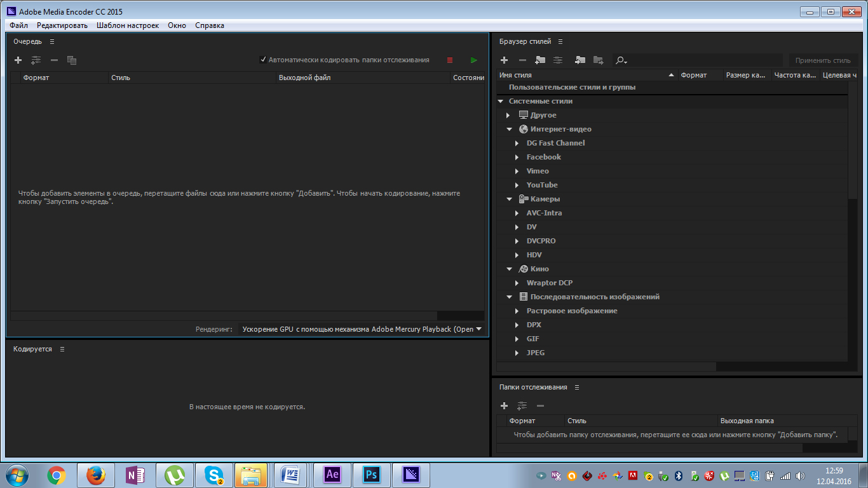This screenshot has width=868, height=488.
Task: Select the JPEG preset row
Action: click(x=672, y=353)
